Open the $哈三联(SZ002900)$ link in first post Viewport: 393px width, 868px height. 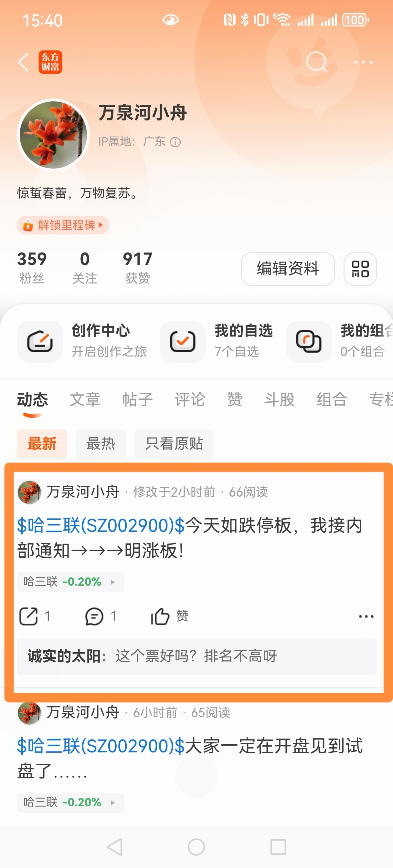pos(101,525)
